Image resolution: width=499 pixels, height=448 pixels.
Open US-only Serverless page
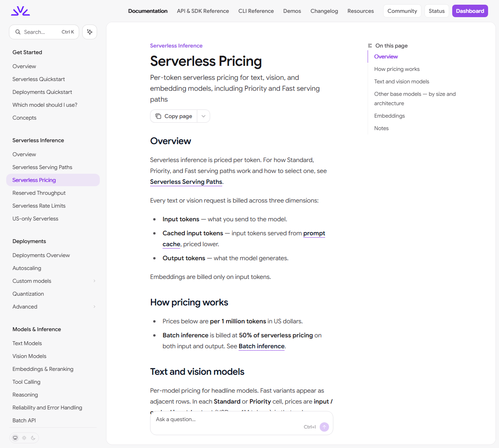(x=53, y=219)
